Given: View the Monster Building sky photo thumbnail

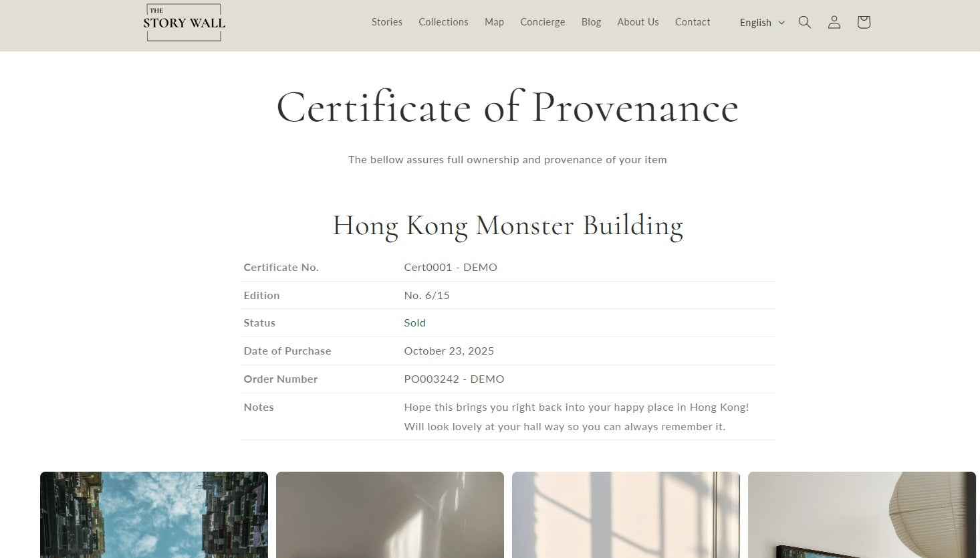Looking at the screenshot, I should [154, 515].
